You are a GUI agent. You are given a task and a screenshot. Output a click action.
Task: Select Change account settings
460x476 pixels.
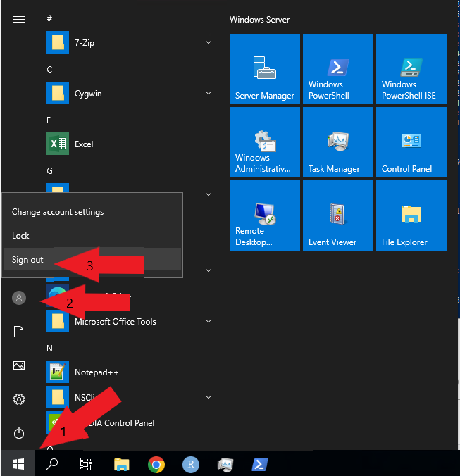[x=92, y=211]
